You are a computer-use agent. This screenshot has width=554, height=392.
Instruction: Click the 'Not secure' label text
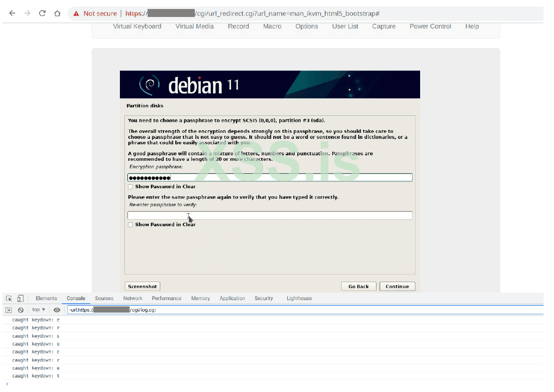100,13
